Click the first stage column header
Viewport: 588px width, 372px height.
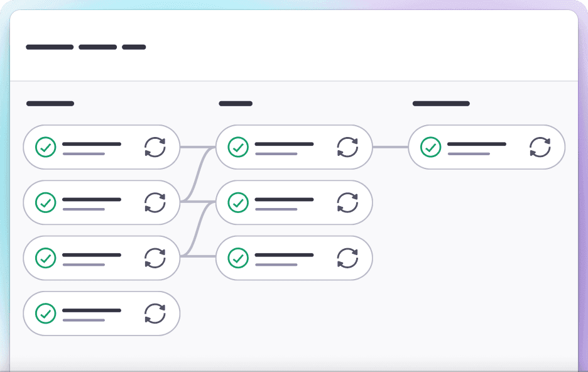coord(50,104)
